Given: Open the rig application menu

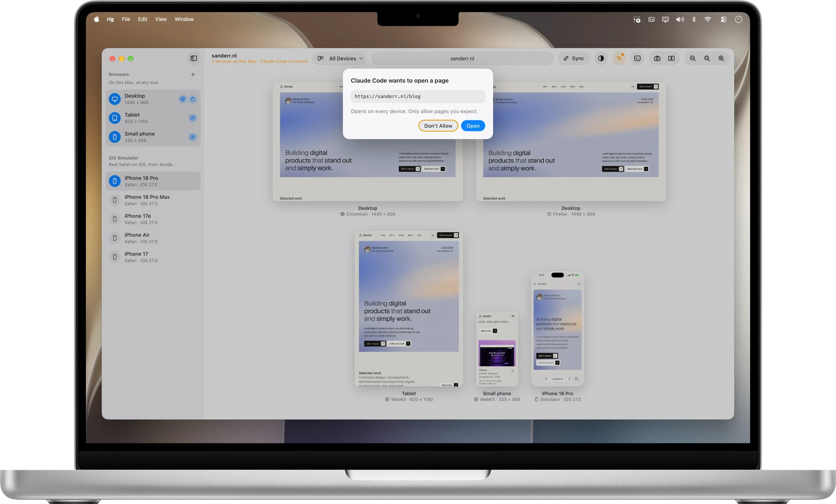Looking at the screenshot, I should coord(110,19).
